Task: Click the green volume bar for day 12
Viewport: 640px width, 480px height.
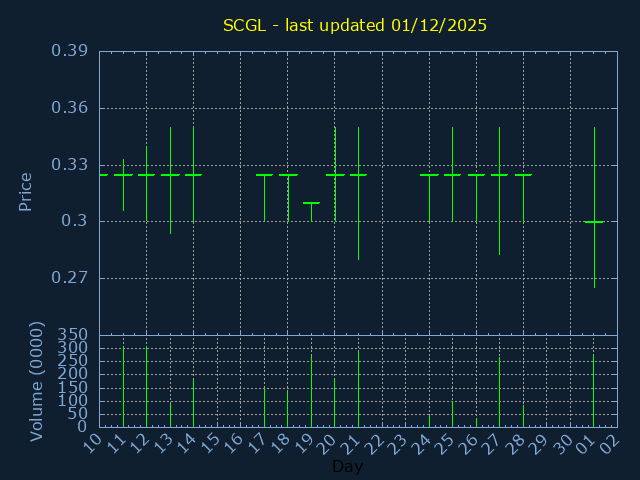Action: 147,387
